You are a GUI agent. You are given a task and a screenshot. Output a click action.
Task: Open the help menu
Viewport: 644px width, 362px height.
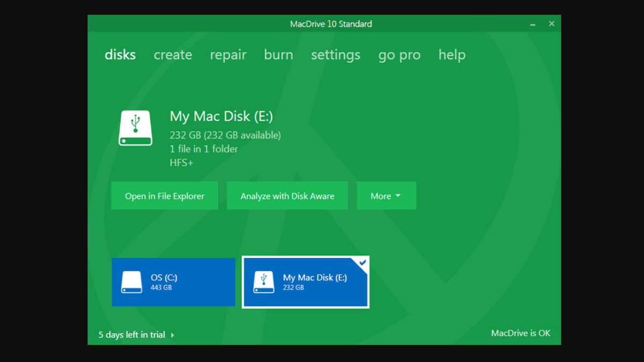451,54
